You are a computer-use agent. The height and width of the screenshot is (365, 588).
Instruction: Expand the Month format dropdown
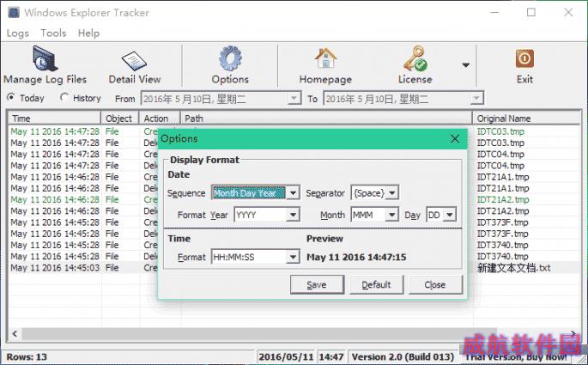tap(392, 215)
